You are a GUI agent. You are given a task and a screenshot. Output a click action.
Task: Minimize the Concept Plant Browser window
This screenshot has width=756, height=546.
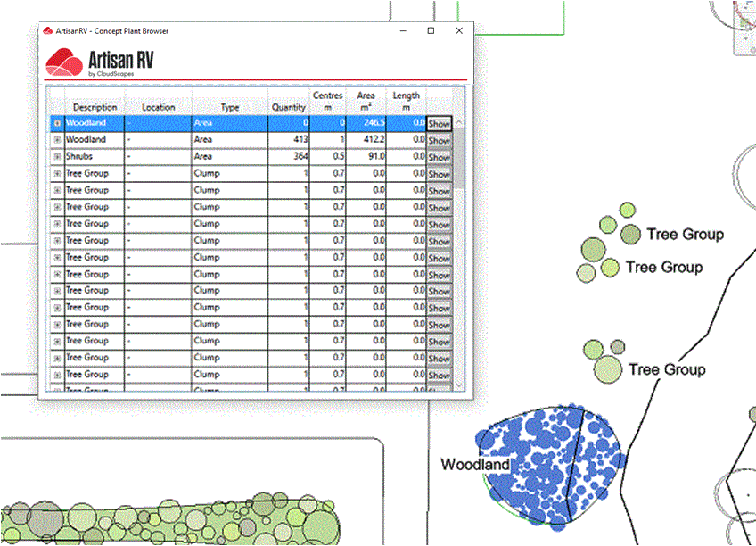pos(402,31)
